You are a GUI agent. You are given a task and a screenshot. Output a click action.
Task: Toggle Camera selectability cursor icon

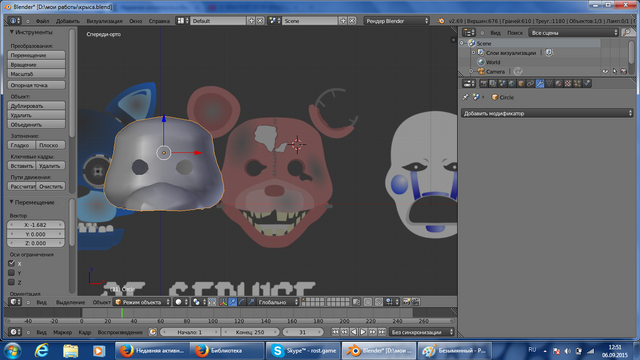tap(615, 71)
